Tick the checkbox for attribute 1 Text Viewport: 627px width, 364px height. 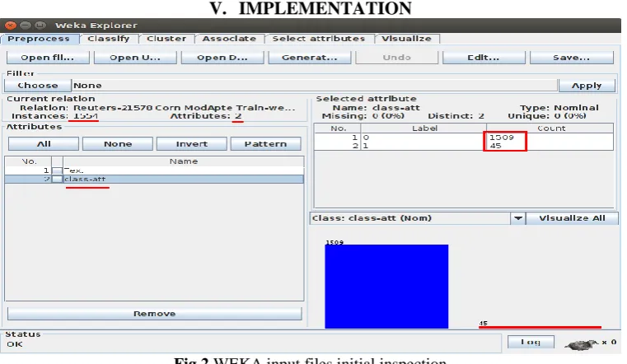pyautogui.click(x=57, y=170)
